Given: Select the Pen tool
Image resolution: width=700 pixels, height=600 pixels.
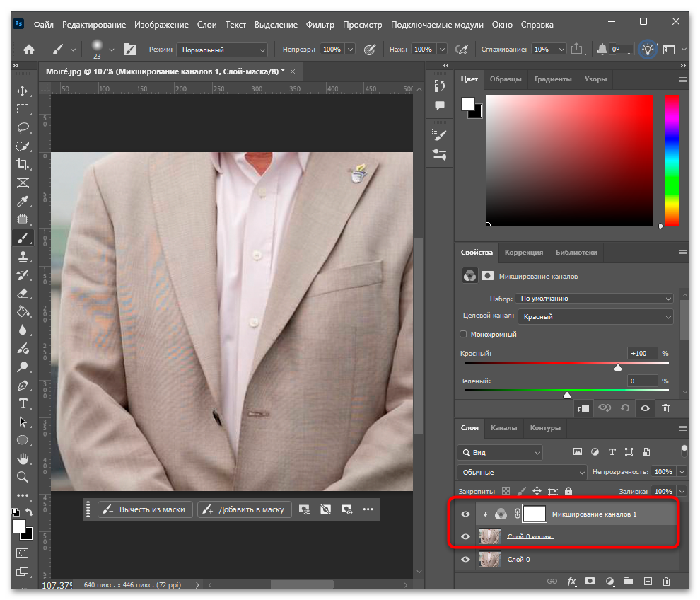Looking at the screenshot, I should click(23, 386).
